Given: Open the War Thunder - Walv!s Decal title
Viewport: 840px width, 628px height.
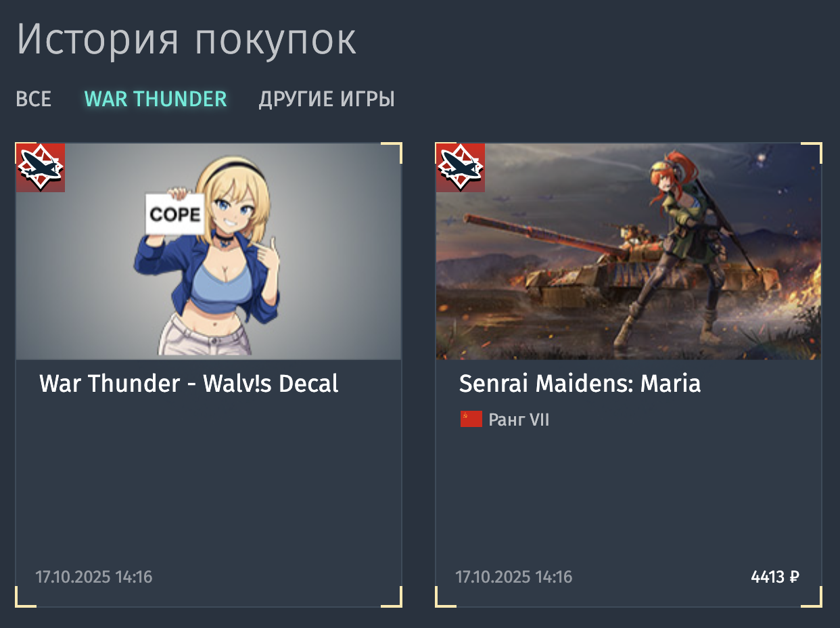Looking at the screenshot, I should pyautogui.click(x=189, y=384).
